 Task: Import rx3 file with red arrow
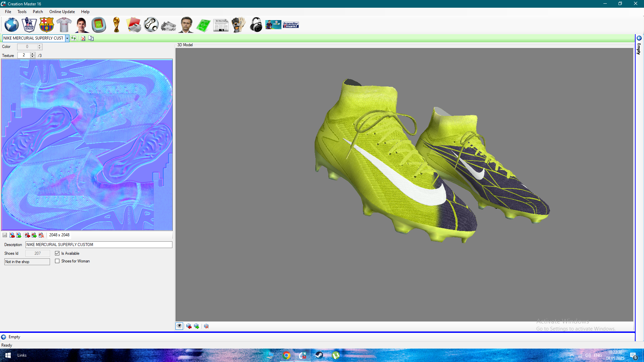(27, 235)
